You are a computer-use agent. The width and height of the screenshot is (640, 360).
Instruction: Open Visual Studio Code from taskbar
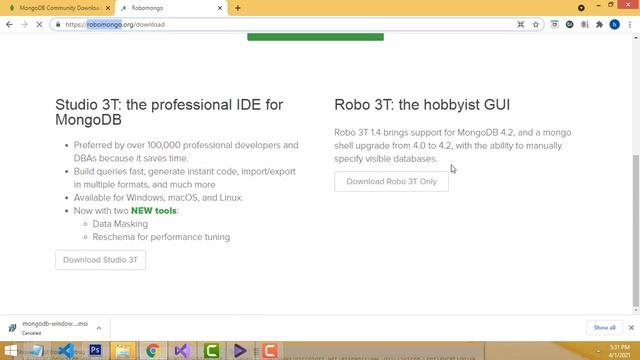(66, 351)
